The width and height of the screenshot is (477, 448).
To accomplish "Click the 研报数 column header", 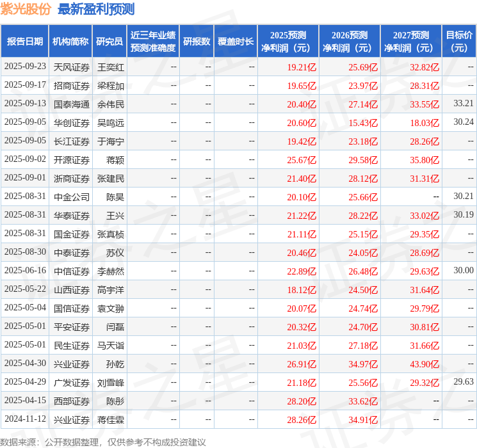I will [x=196, y=42].
